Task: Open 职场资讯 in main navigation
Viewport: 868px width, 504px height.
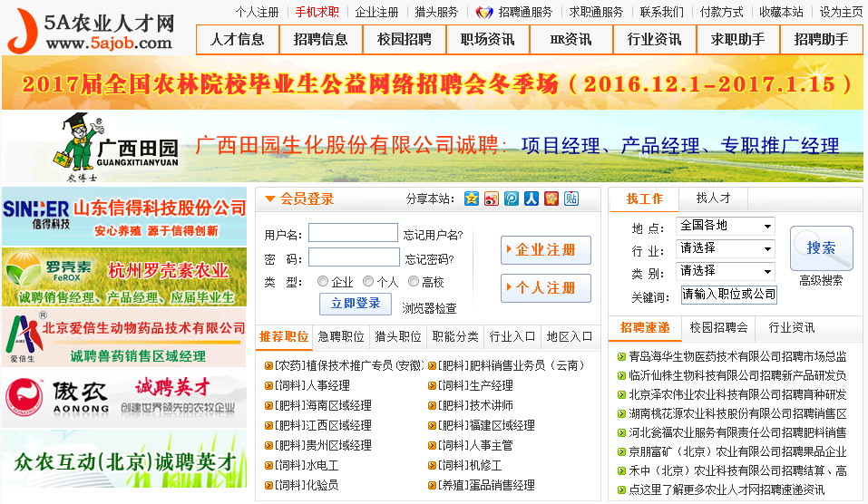Action: pyautogui.click(x=488, y=40)
